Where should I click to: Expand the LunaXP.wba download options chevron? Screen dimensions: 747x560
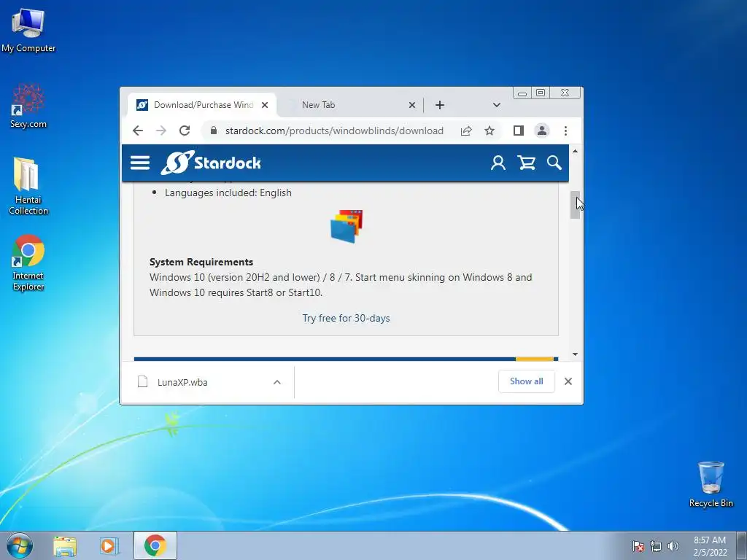pyautogui.click(x=276, y=382)
